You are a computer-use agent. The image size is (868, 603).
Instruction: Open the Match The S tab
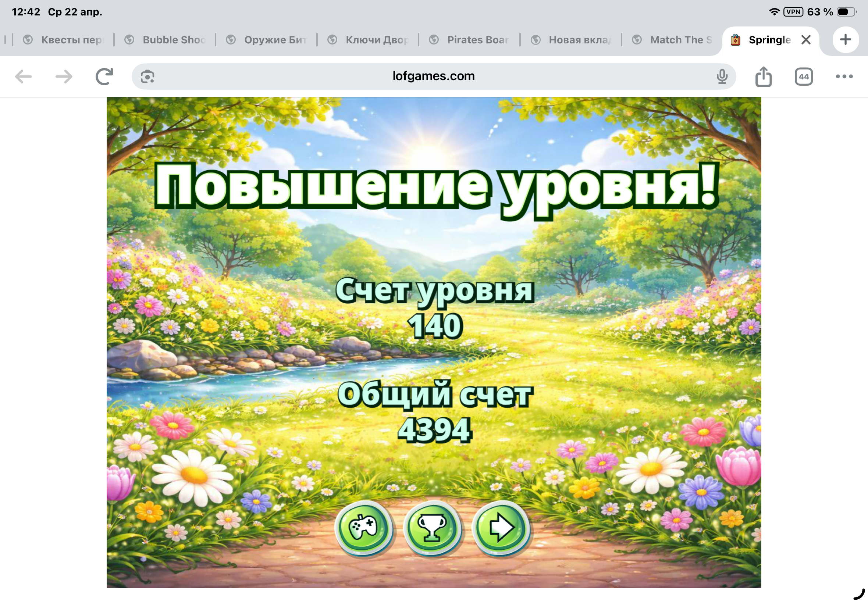coord(675,40)
